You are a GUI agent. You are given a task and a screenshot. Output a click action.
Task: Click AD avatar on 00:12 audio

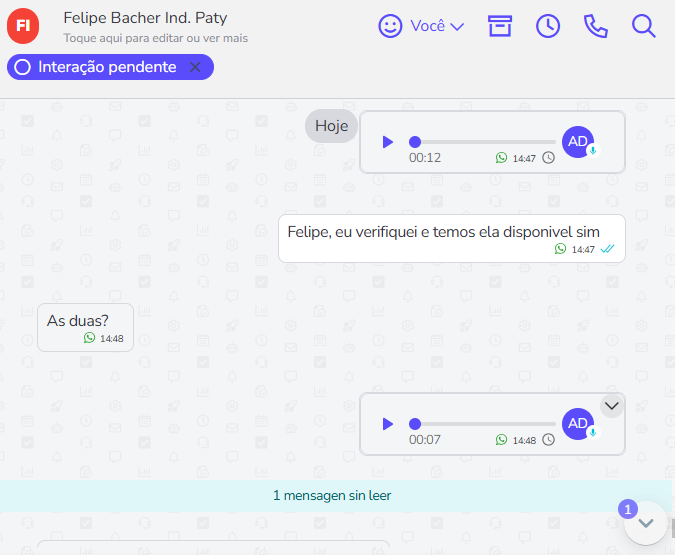[x=578, y=142]
